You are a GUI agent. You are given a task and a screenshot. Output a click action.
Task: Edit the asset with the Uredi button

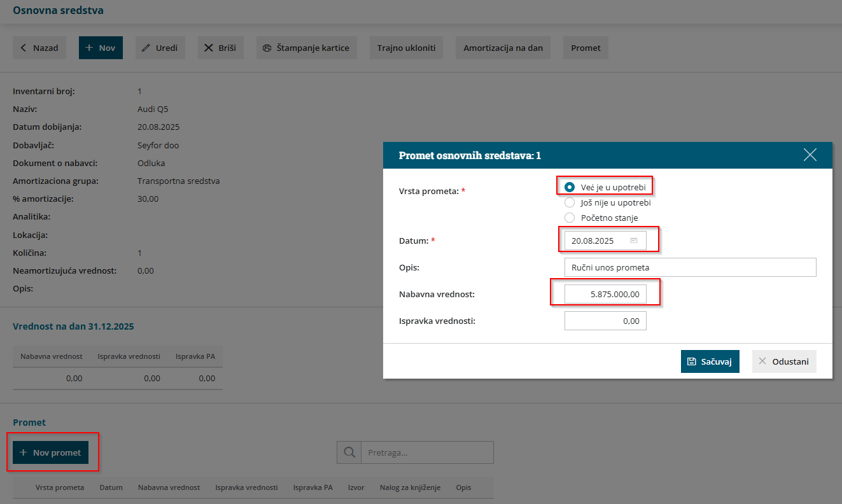click(160, 48)
